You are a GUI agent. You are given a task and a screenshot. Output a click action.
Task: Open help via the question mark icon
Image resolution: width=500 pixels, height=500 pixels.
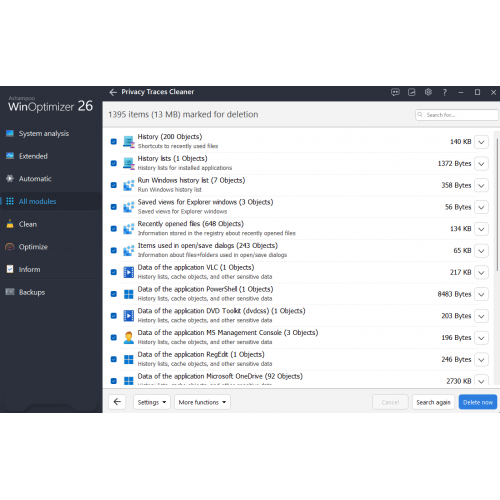click(445, 92)
